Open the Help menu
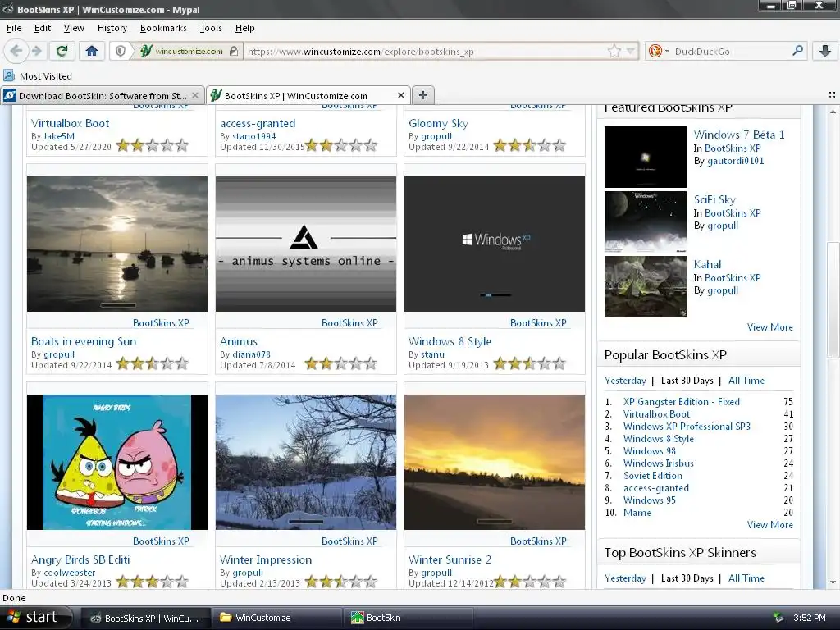The width and height of the screenshot is (840, 630). point(244,28)
